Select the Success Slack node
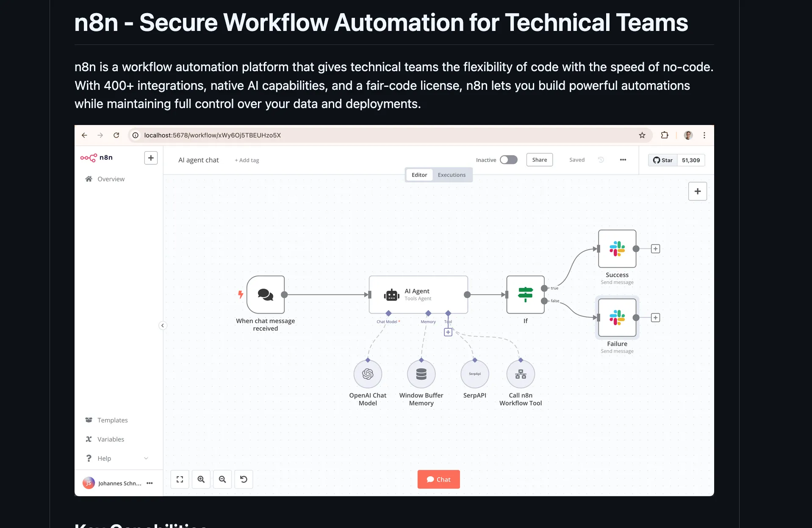The width and height of the screenshot is (812, 528). [617, 249]
